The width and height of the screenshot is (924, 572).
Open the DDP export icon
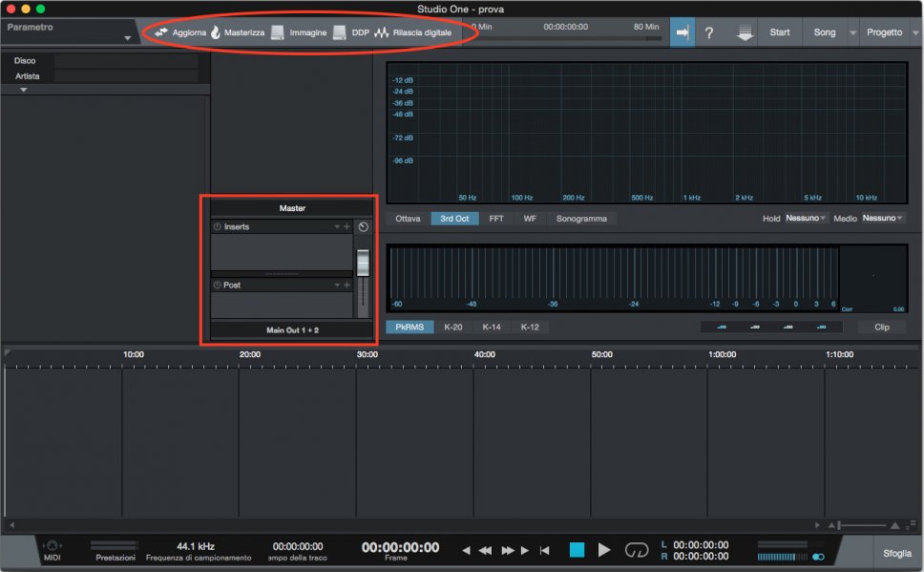pos(340,32)
